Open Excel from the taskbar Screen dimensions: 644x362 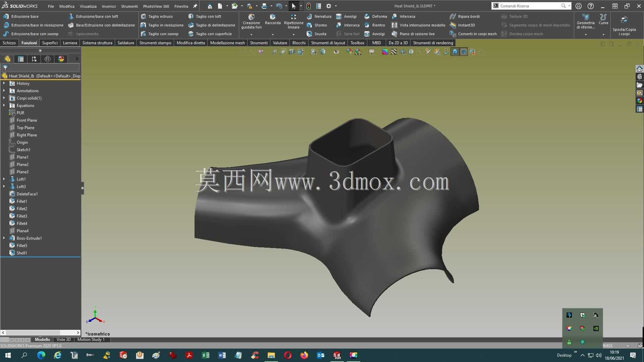206,355
